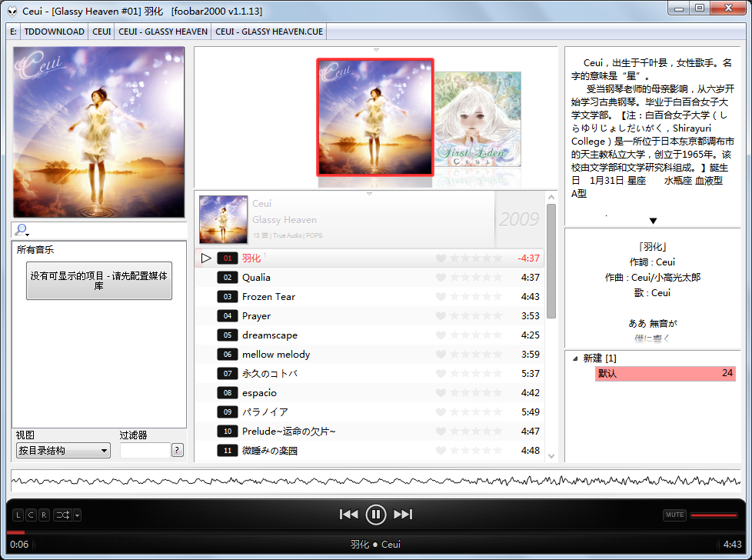
Task: Click the filter help question-mark button
Action: 178,450
